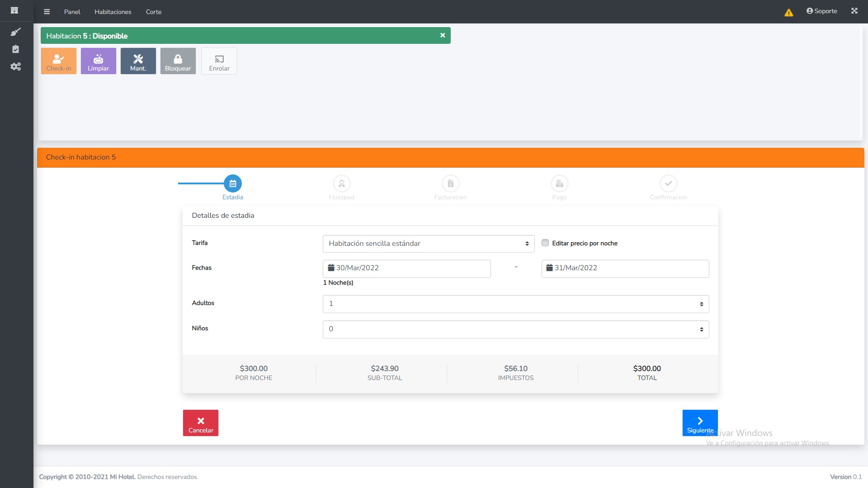The width and height of the screenshot is (868, 488).
Task: Click the red Cancelar button
Action: click(x=201, y=423)
